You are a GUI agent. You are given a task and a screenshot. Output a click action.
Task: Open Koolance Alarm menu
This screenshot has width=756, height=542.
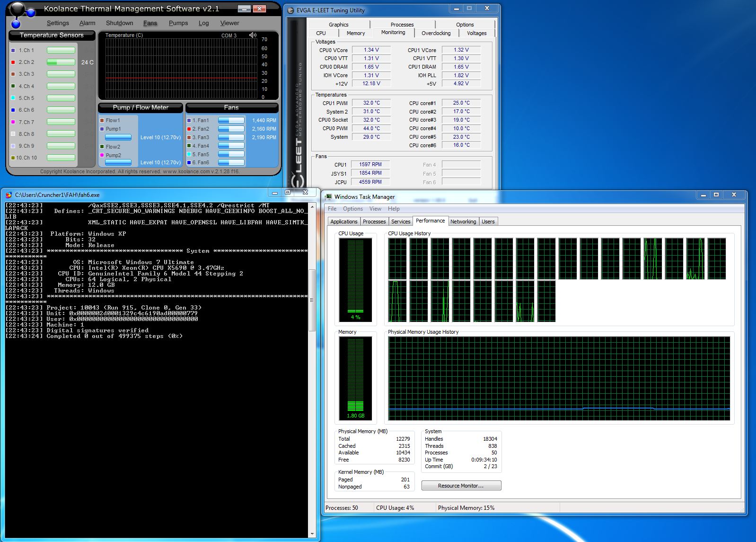coord(87,23)
